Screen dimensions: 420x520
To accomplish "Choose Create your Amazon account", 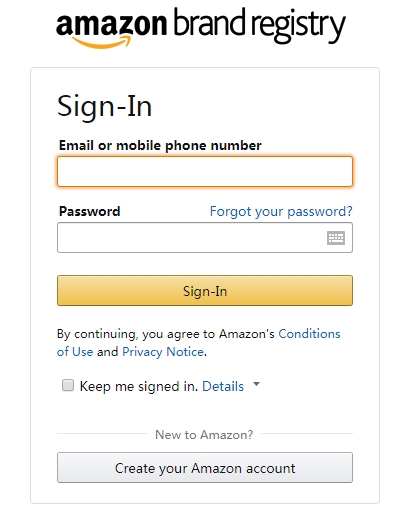I will [x=205, y=468].
